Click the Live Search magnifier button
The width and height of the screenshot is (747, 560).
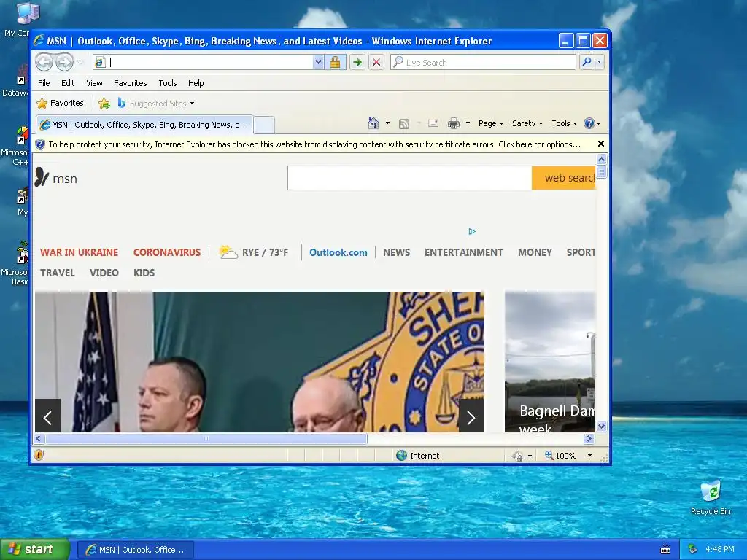pyautogui.click(x=587, y=62)
